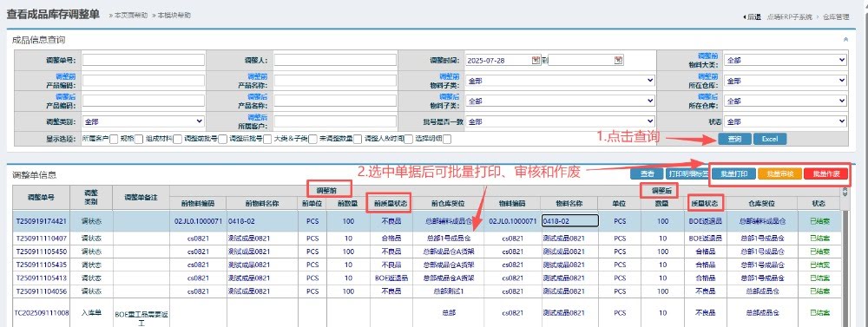Click the 查询 button
The height and width of the screenshot is (327, 868).
(x=734, y=139)
